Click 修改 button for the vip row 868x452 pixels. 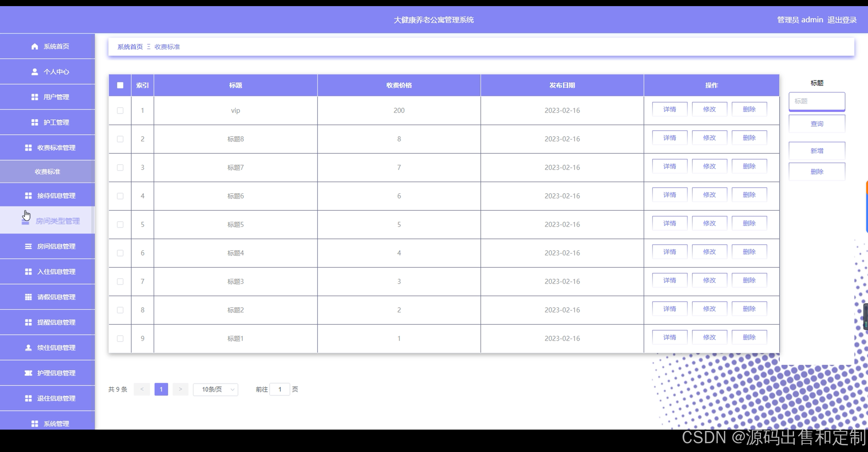coord(709,109)
